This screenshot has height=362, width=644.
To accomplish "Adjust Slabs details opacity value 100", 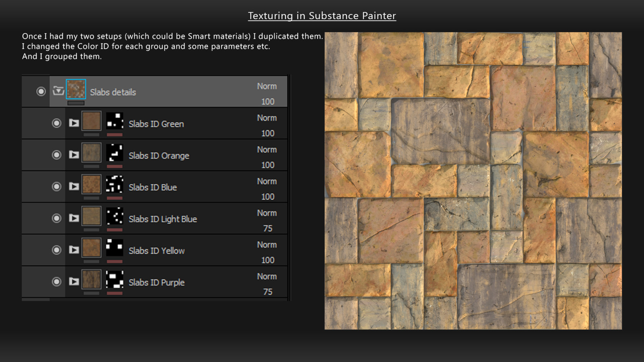I will [x=268, y=102].
